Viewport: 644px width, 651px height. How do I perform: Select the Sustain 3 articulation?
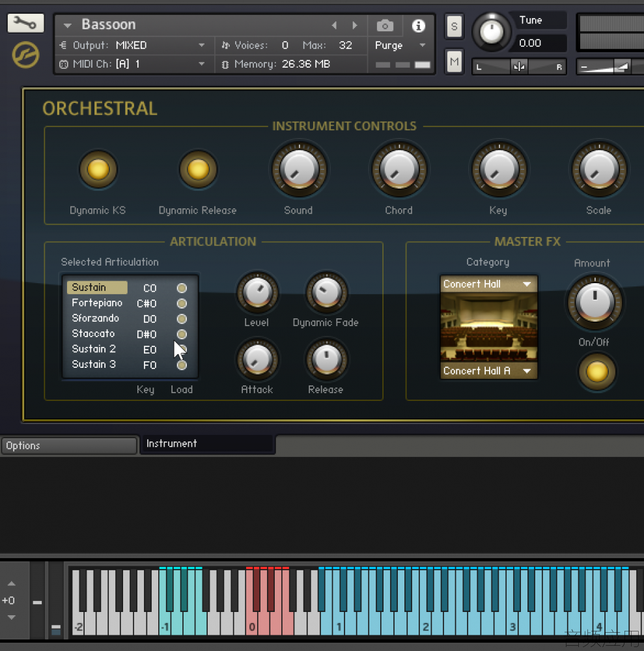94,364
